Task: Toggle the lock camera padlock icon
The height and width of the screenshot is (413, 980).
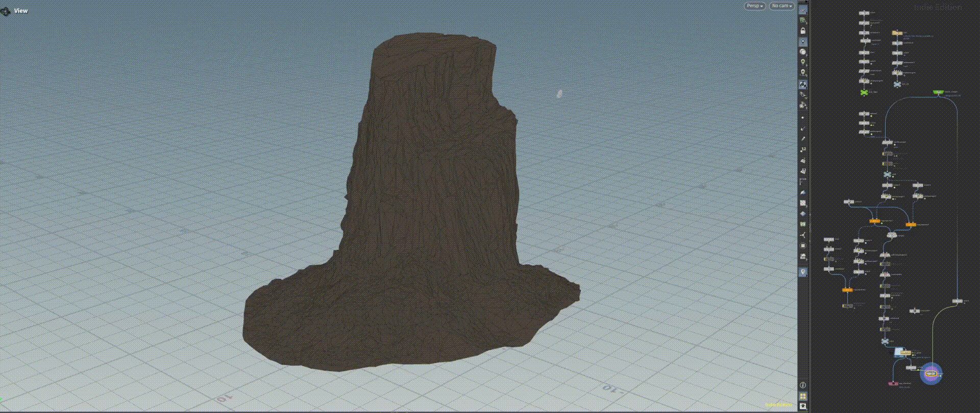Action: 803,31
